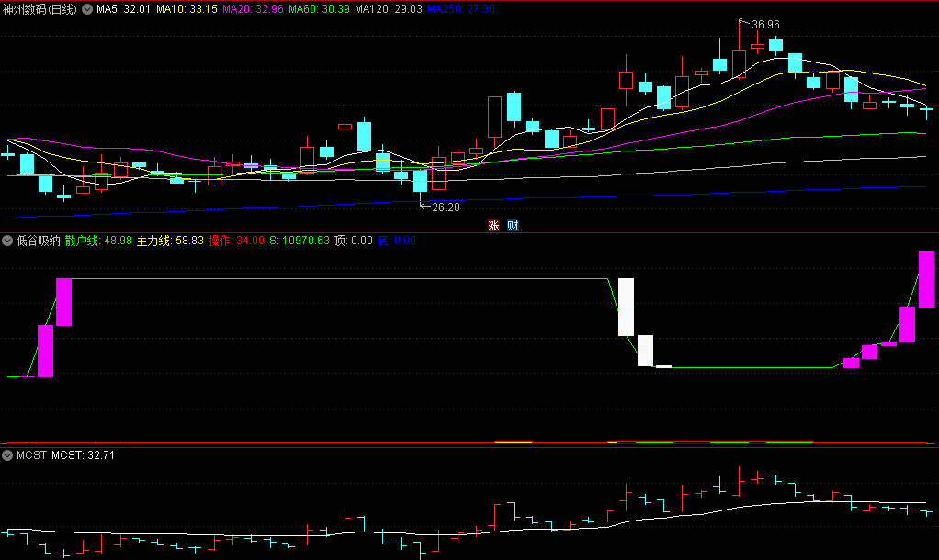939x560 pixels.
Task: Click the 26.20 low price marker
Action: (x=447, y=207)
